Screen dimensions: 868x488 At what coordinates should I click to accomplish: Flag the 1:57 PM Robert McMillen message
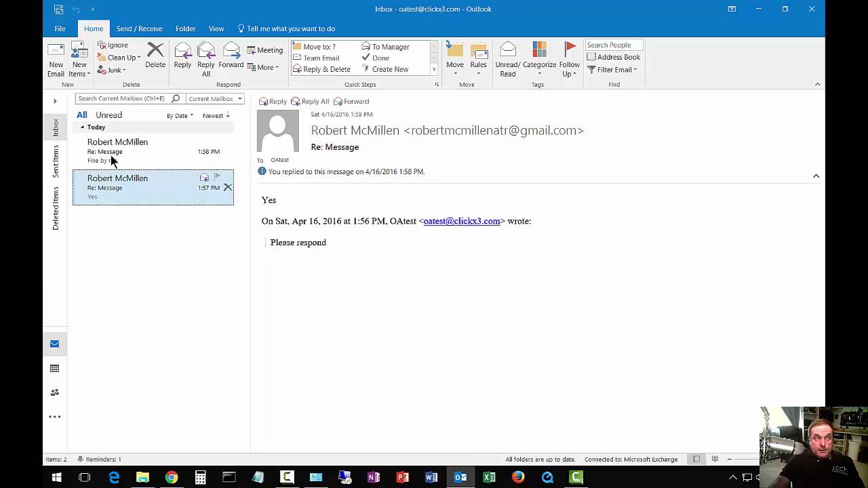coord(217,177)
